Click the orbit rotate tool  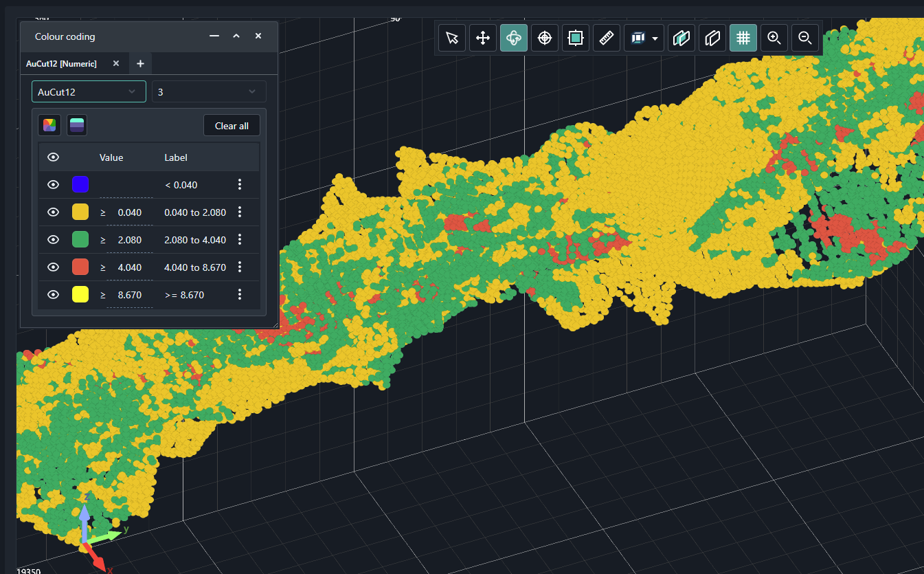click(x=514, y=38)
